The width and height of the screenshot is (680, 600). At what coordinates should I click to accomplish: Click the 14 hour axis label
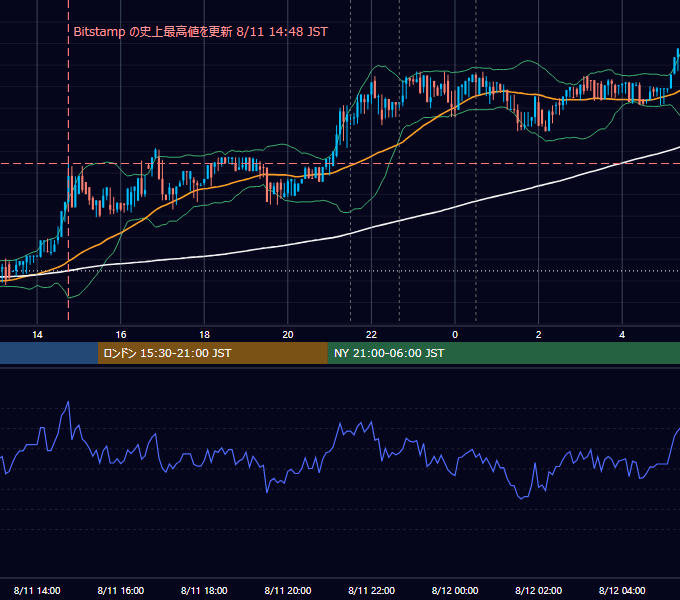click(37, 335)
